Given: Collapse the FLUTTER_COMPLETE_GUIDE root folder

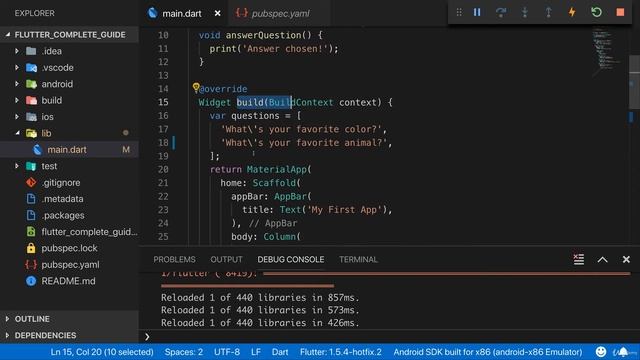Looking at the screenshot, I should click(8, 35).
